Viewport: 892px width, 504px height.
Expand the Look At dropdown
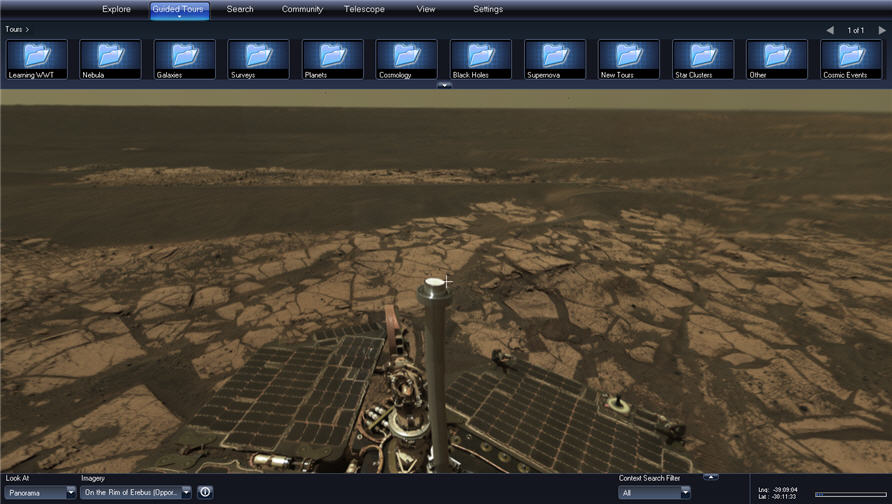[x=71, y=492]
